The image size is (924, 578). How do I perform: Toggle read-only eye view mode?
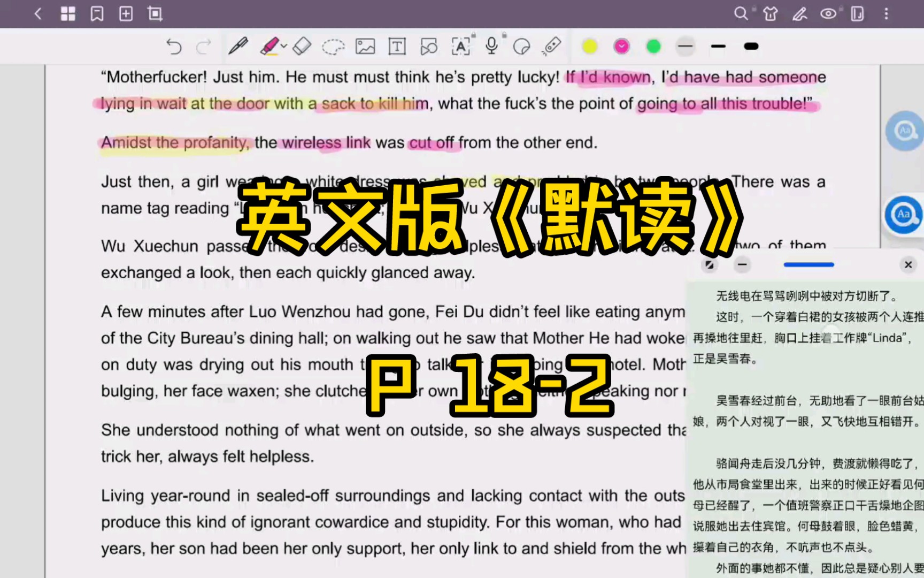click(829, 13)
